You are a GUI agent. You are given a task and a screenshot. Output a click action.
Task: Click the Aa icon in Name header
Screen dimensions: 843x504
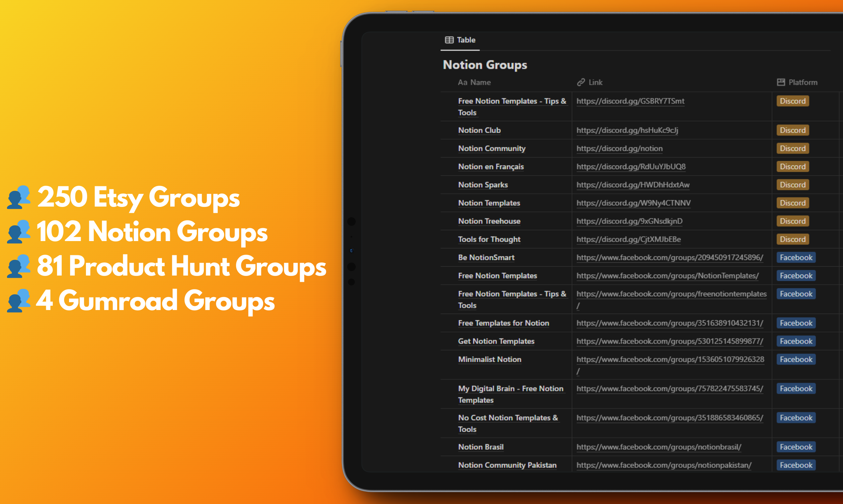[x=462, y=82]
